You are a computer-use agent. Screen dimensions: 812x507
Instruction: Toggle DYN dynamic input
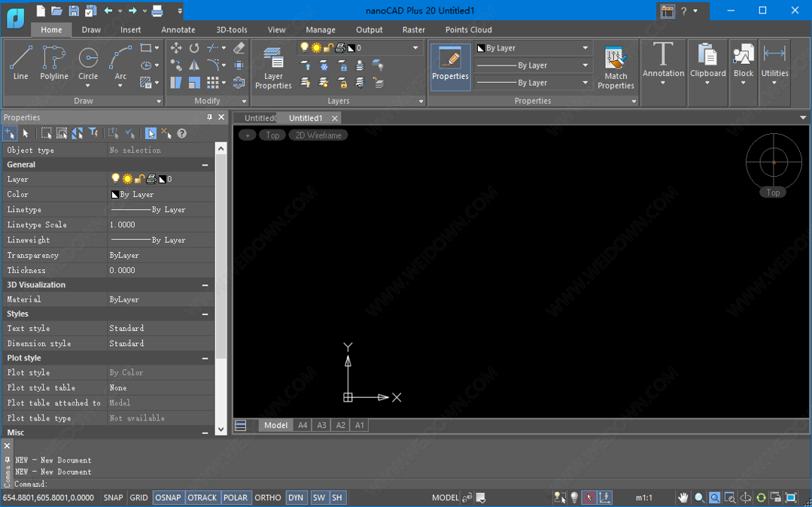point(296,498)
